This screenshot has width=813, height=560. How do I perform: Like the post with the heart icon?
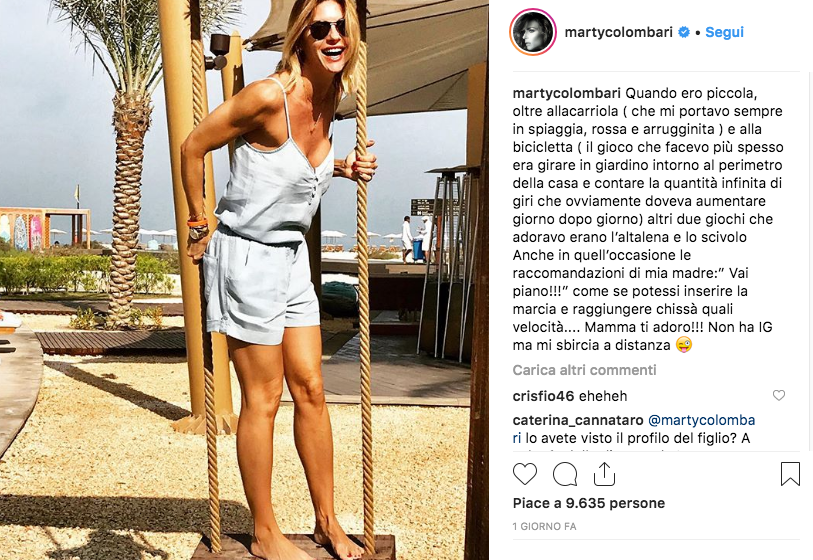[x=525, y=474]
